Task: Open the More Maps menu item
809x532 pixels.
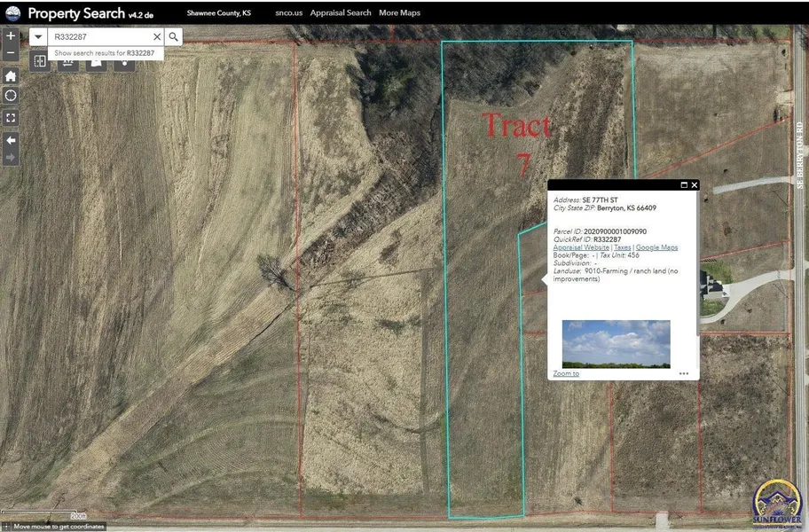Action: tap(399, 13)
